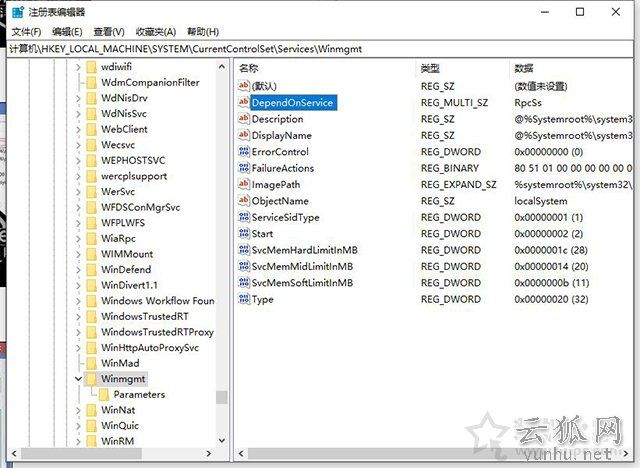Click the DWORD icon beside SvcMemHardLimitInMB
This screenshot has height=468, width=640.
pos(244,250)
